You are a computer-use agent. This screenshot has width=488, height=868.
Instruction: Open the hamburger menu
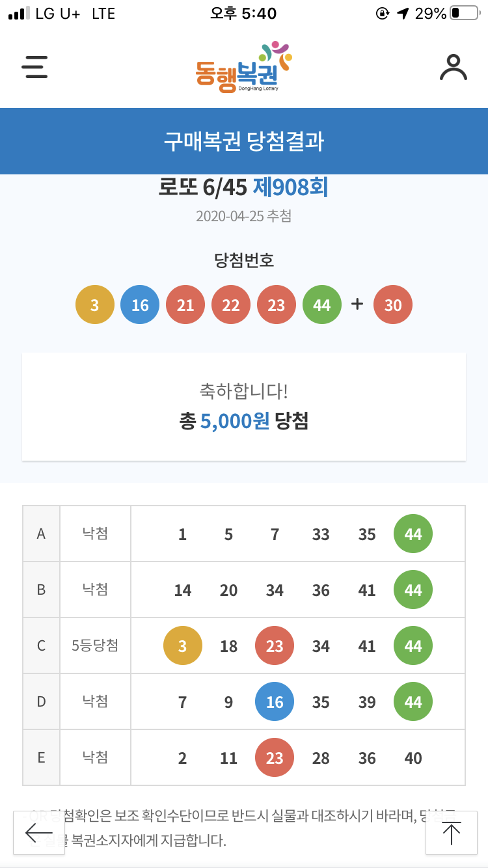(x=34, y=67)
